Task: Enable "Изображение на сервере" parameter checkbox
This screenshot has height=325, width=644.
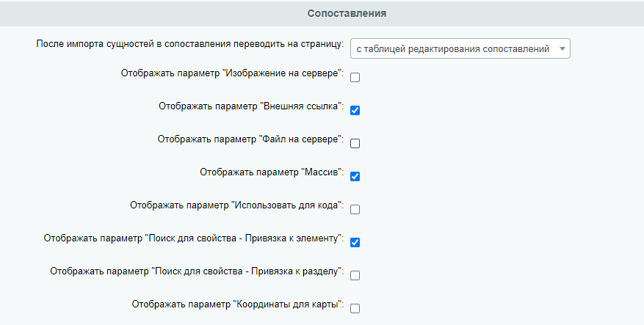Action: [x=355, y=77]
